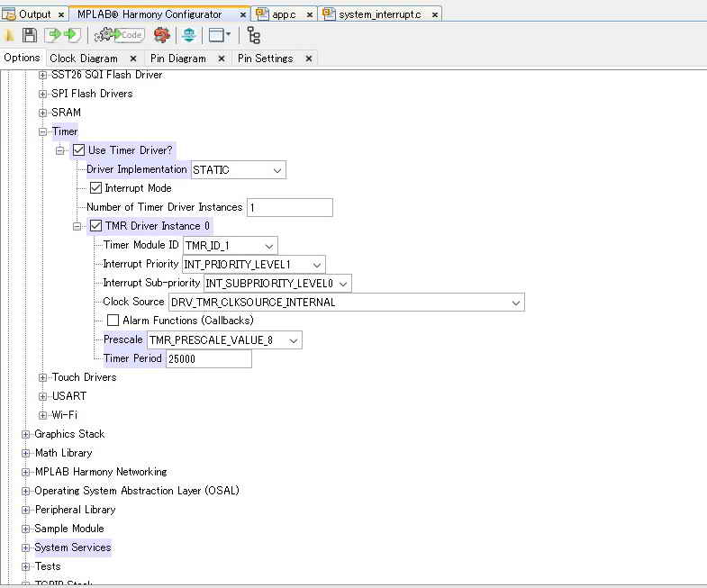
Task: Expand the System Services node
Action: [26, 548]
